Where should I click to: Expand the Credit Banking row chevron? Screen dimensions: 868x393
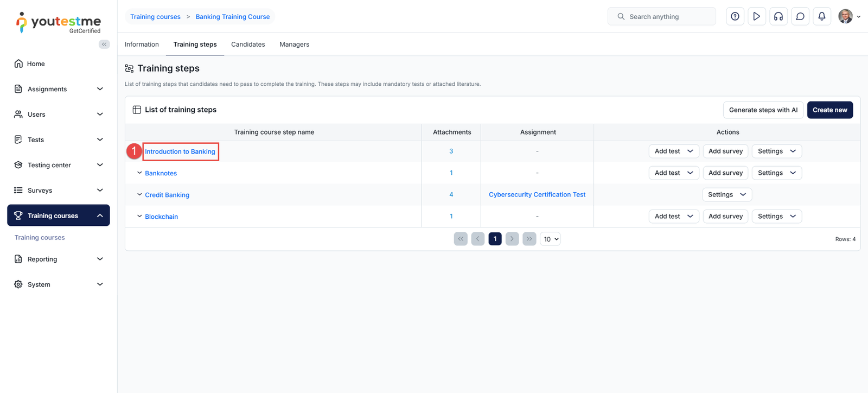click(x=139, y=195)
